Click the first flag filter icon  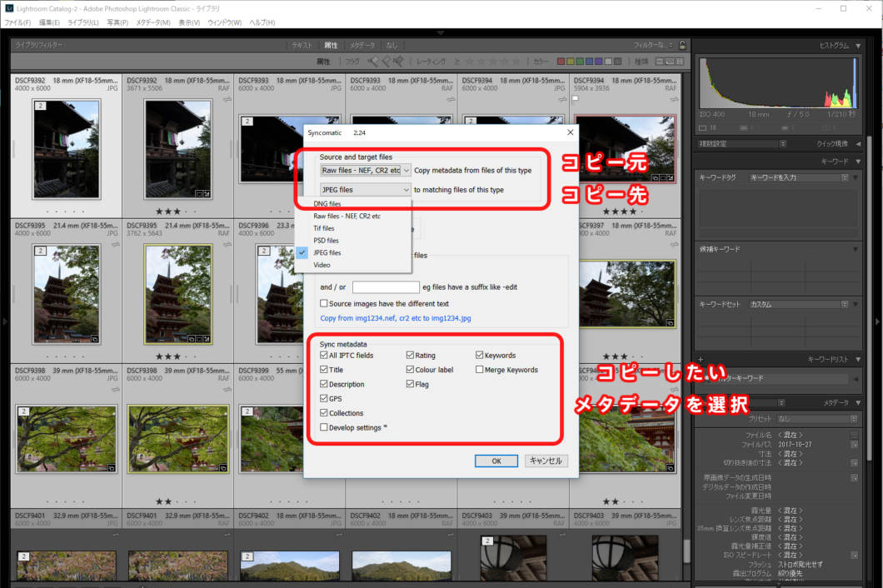(374, 61)
